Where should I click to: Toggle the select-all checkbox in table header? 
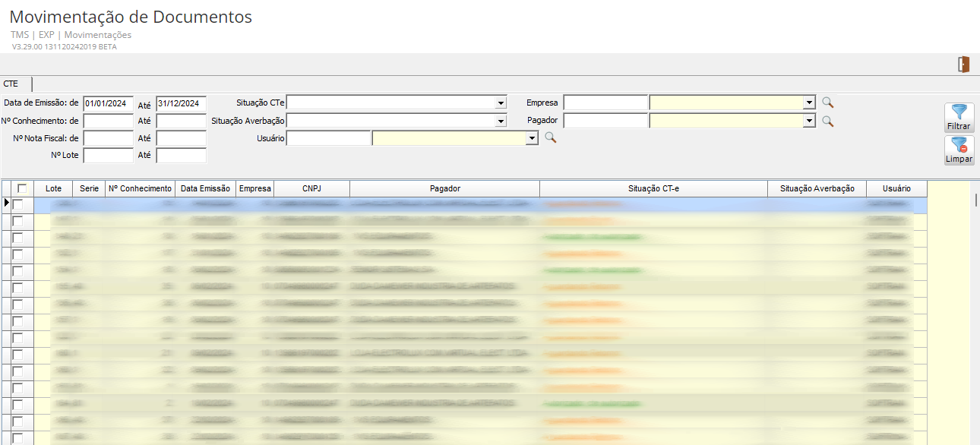[22, 188]
